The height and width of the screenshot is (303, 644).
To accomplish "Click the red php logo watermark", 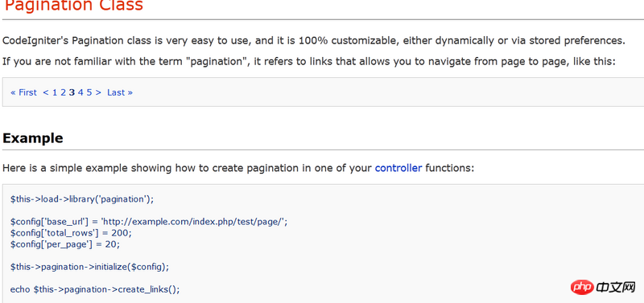I will (581, 288).
